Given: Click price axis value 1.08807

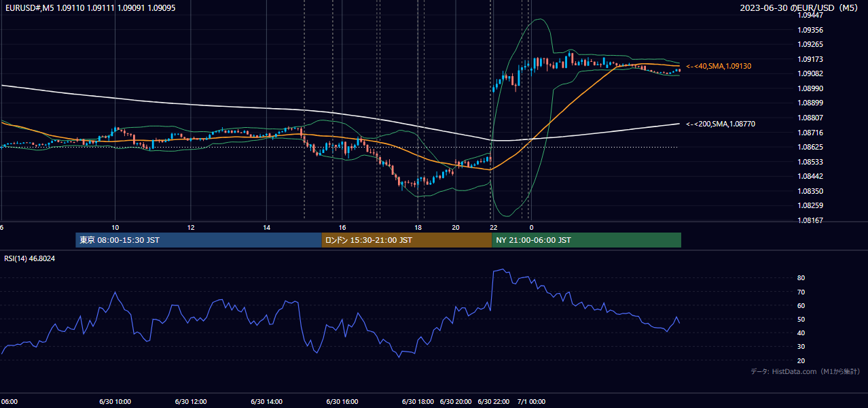Looking at the screenshot, I should coord(810,118).
